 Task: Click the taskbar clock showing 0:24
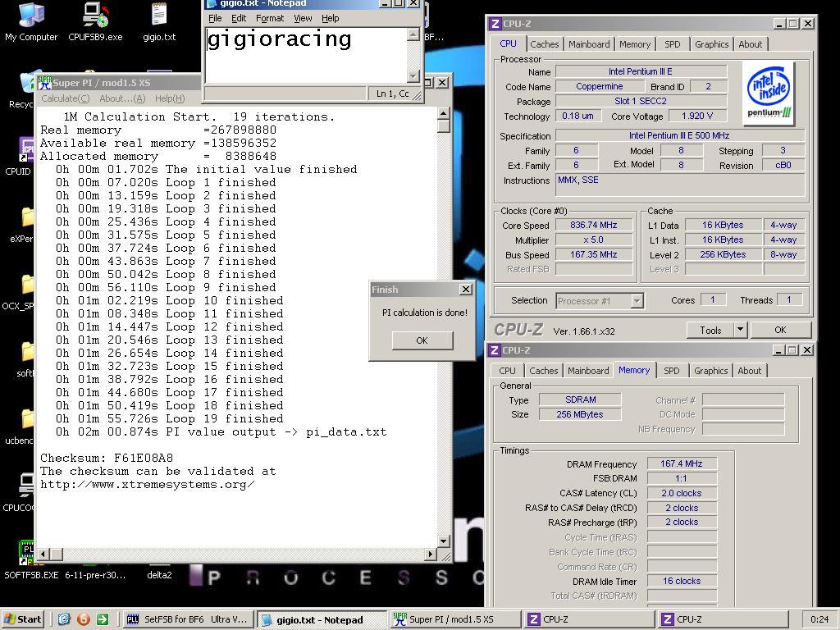click(x=819, y=619)
